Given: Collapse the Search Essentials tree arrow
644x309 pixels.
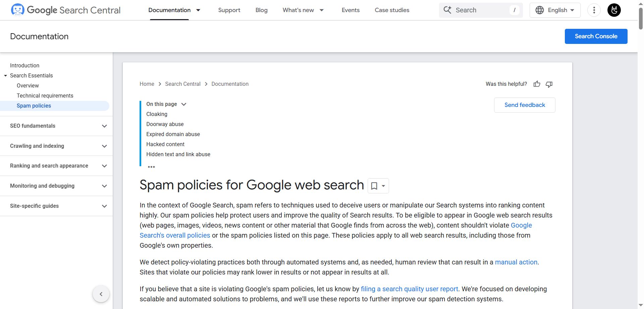Looking at the screenshot, I should (5, 76).
